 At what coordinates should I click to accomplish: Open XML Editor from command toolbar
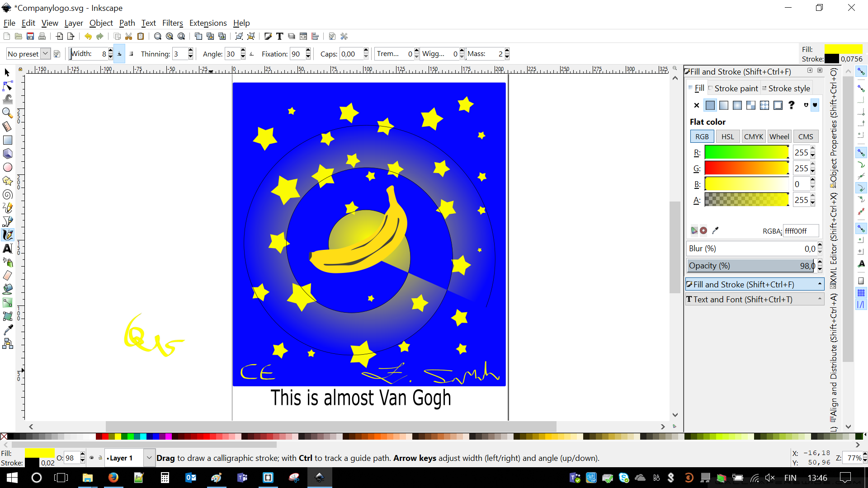tap(303, 36)
